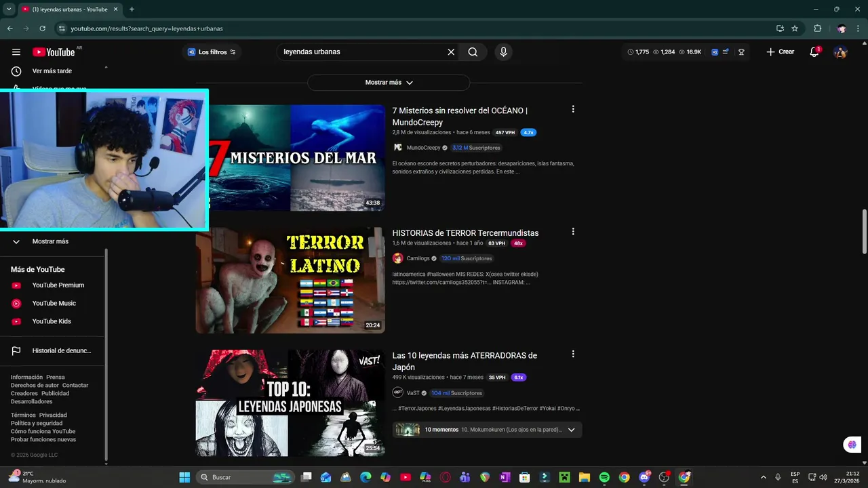Open the Los filtros dropdown

click(212, 52)
